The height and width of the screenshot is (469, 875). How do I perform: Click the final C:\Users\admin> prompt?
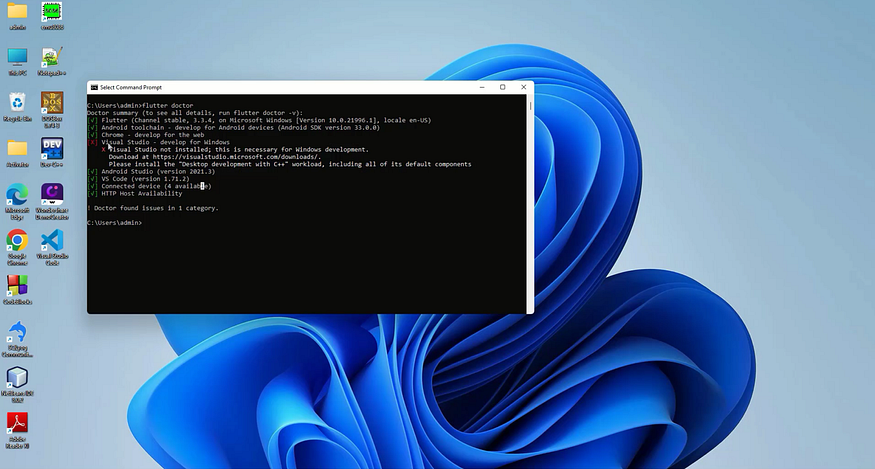pyautogui.click(x=114, y=223)
